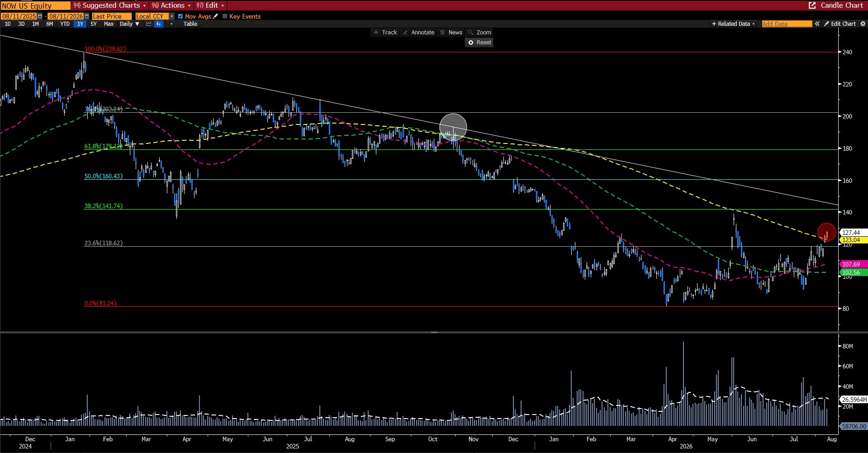Click the 61.8% Fibonacci level label
Viewport: 868px width, 453px height.
pos(103,147)
